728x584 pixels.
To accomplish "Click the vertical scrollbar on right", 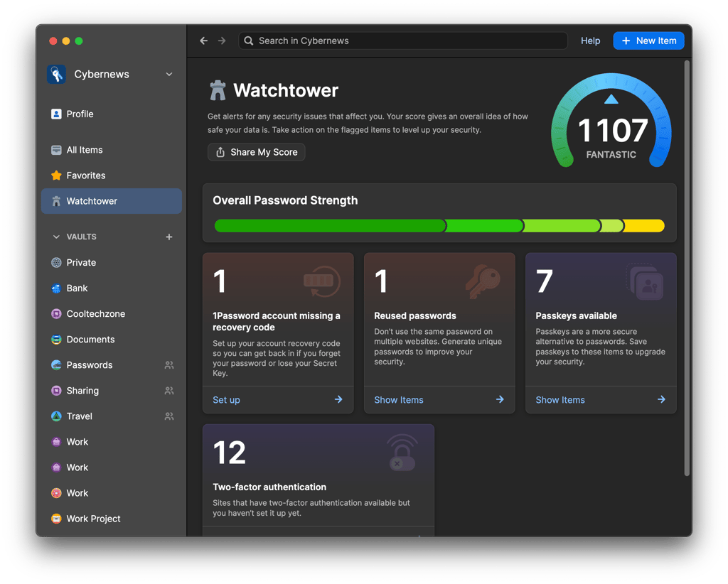I will coord(687,268).
